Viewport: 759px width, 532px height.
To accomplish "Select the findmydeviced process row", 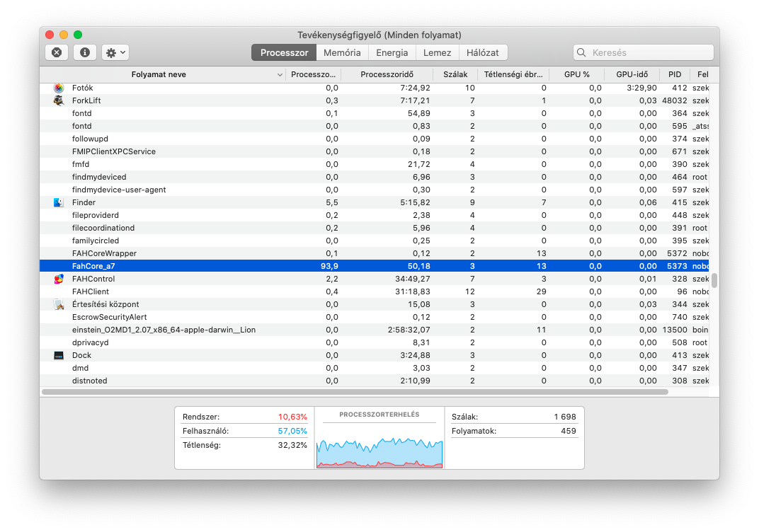I will (374, 177).
